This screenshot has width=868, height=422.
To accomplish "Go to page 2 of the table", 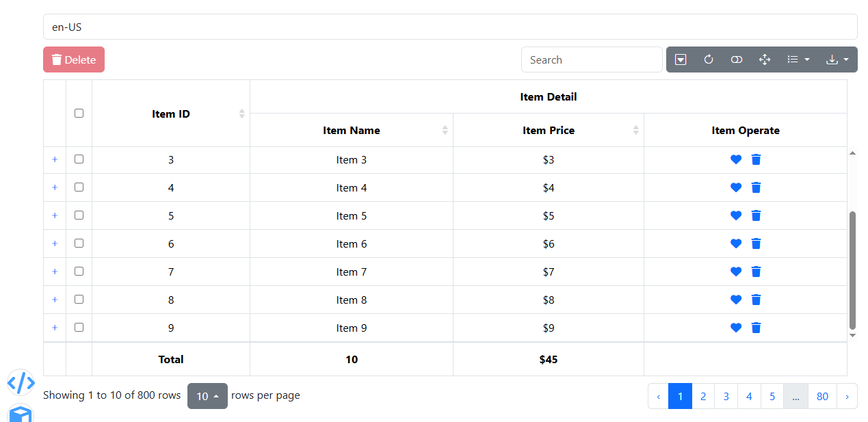I will coord(703,396).
